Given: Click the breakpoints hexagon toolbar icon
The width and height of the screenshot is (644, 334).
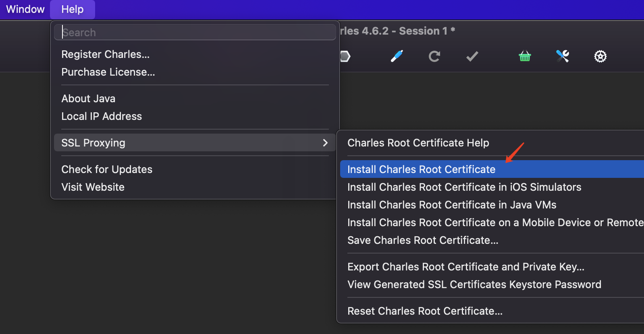Looking at the screenshot, I should (345, 56).
